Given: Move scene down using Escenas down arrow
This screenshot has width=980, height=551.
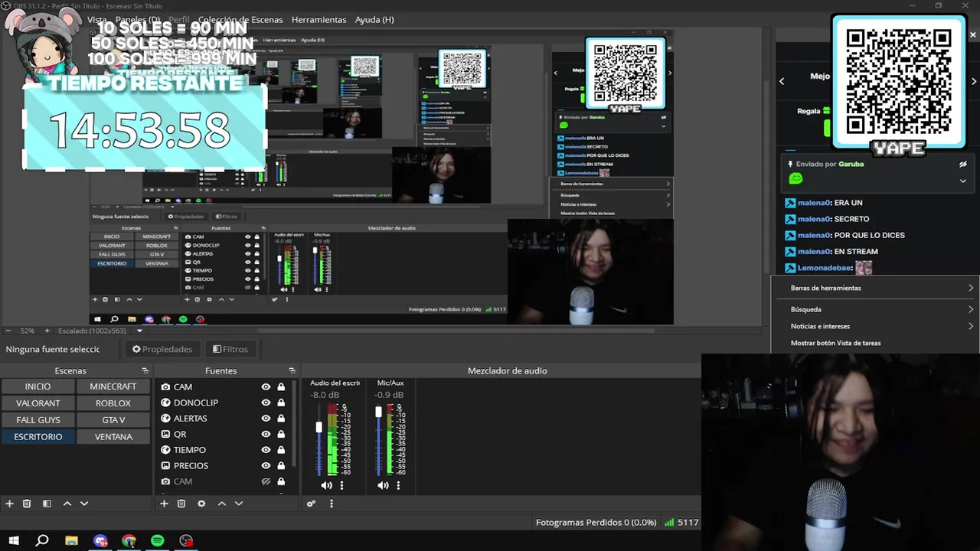Looking at the screenshot, I should pyautogui.click(x=84, y=504).
